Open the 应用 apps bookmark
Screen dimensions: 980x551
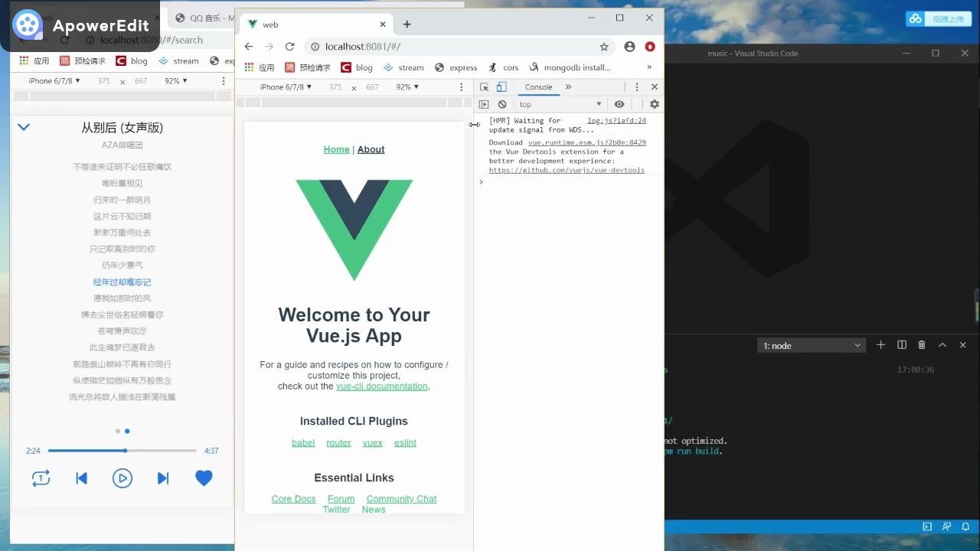click(x=260, y=67)
